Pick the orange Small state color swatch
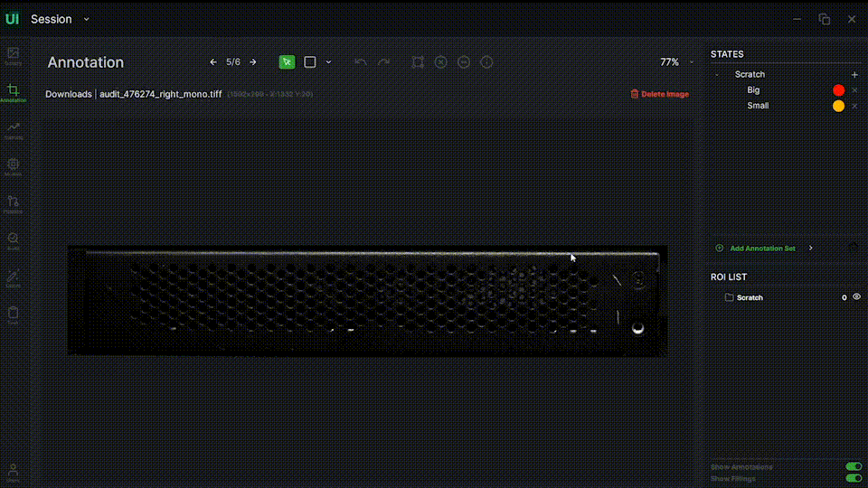868x488 pixels. click(x=839, y=106)
